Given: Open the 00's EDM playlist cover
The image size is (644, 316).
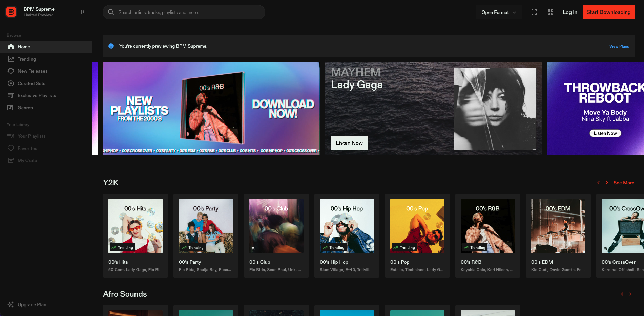Looking at the screenshot, I should pos(558,226).
